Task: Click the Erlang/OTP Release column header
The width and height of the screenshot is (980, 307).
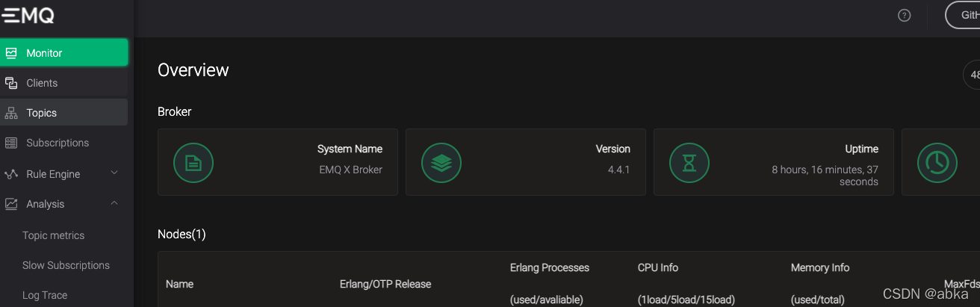Action: (385, 284)
